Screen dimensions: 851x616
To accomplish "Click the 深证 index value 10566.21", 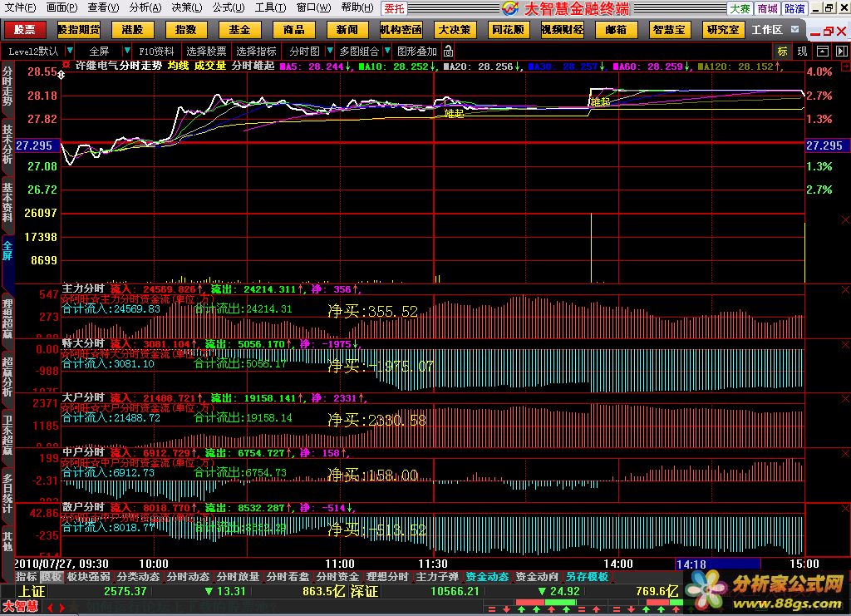I will (455, 592).
